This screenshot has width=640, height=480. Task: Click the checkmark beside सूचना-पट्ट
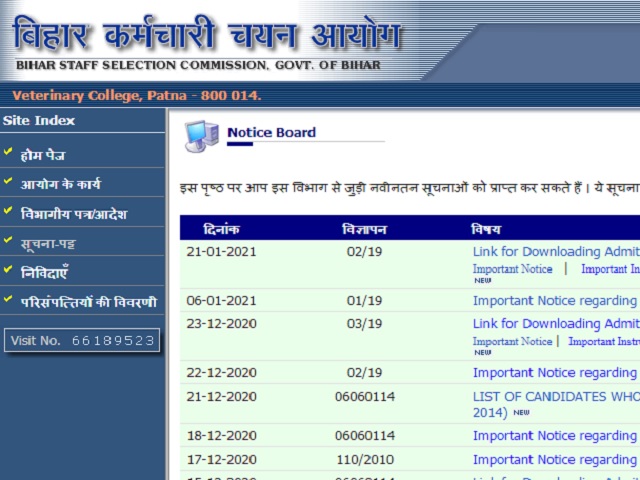pyautogui.click(x=8, y=240)
